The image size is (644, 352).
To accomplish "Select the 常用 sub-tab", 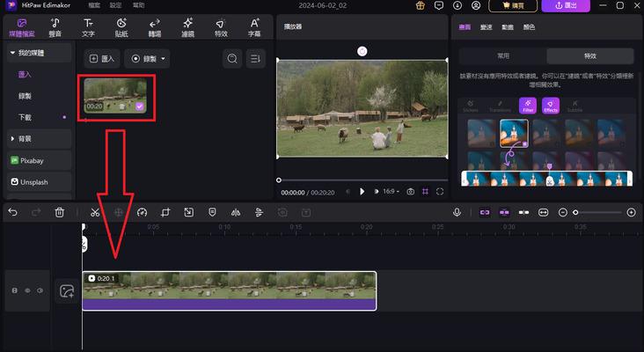I will point(502,55).
